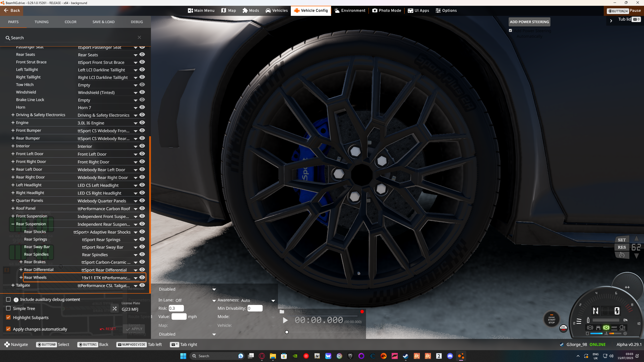644x362 pixels.
Task: Click the Back arrow button
Action: point(12,11)
